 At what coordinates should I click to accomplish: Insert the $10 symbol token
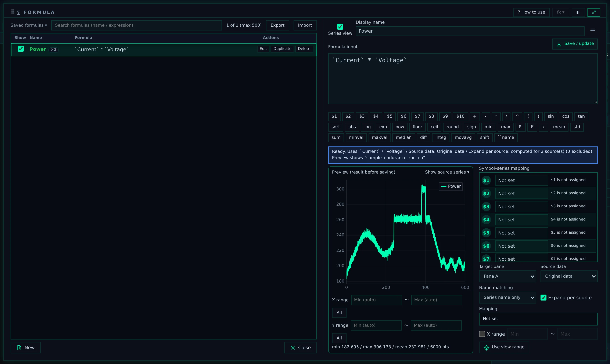(460, 117)
